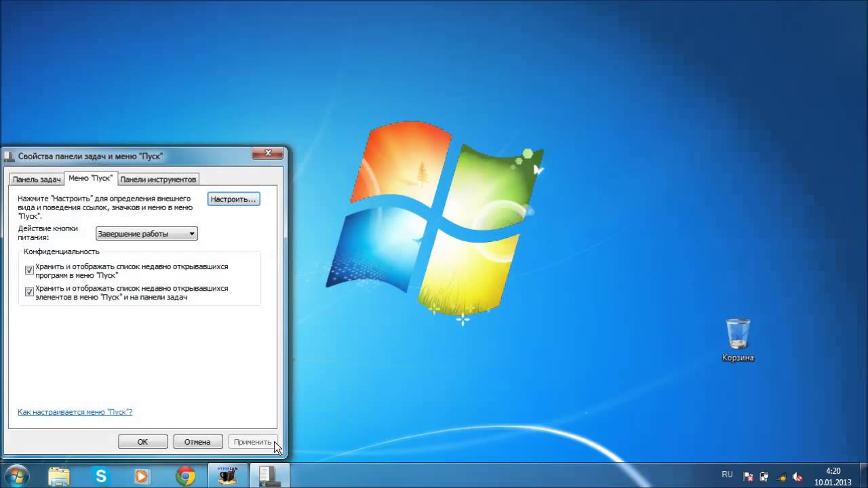The width and height of the screenshot is (868, 488).
Task: Click the Отмена button
Action: point(197,441)
